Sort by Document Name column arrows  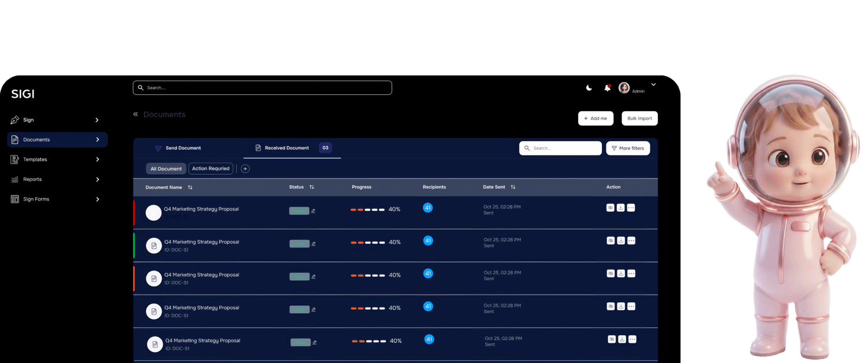190,187
